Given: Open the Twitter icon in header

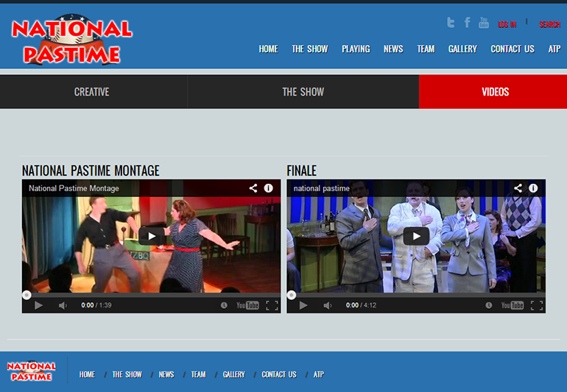Looking at the screenshot, I should pyautogui.click(x=451, y=23).
